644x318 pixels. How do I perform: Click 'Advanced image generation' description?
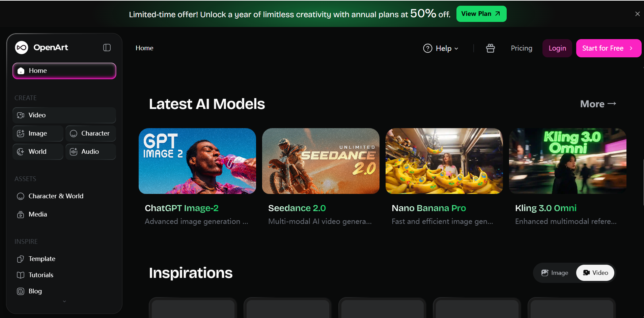[x=196, y=222]
